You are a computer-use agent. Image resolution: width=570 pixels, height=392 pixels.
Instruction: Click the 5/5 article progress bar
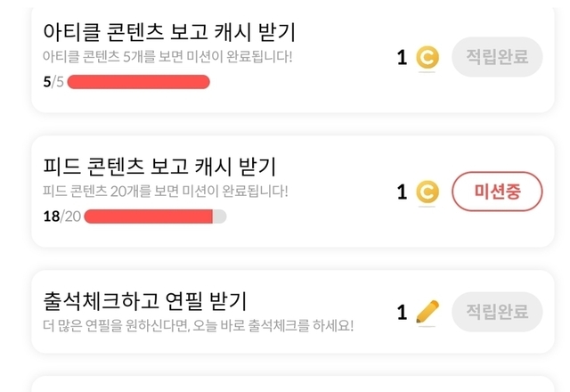click(x=139, y=82)
